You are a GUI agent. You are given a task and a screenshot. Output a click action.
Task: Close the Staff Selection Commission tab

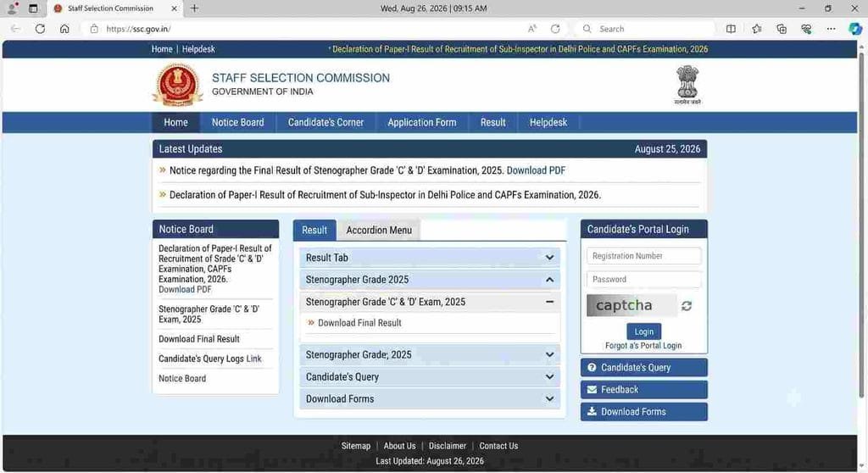(175, 8)
